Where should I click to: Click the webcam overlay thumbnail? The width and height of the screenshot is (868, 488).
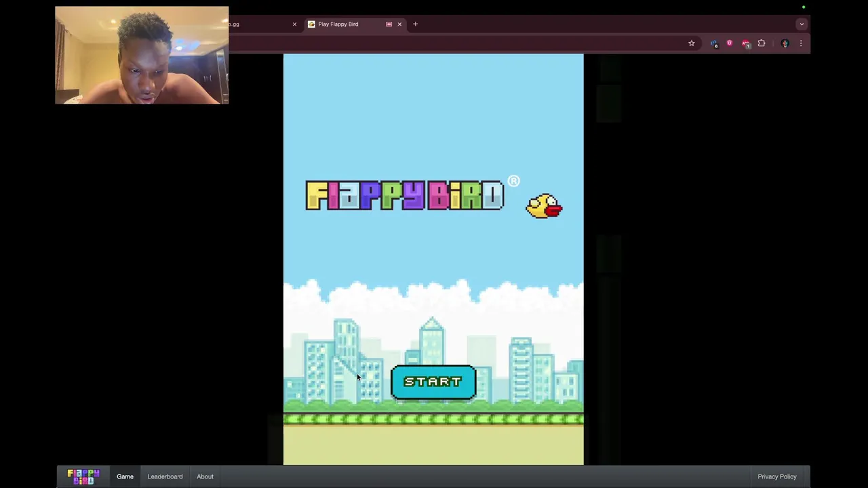(x=142, y=55)
